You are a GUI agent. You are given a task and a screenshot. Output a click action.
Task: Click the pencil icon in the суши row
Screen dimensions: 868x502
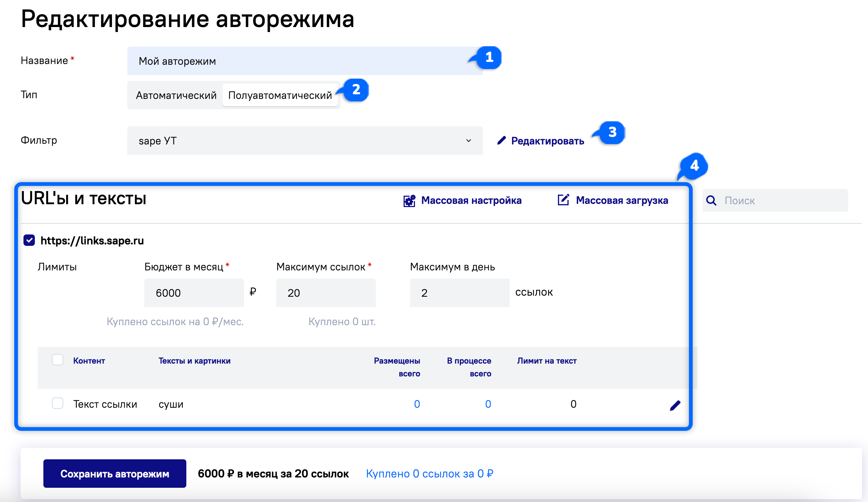coord(675,405)
